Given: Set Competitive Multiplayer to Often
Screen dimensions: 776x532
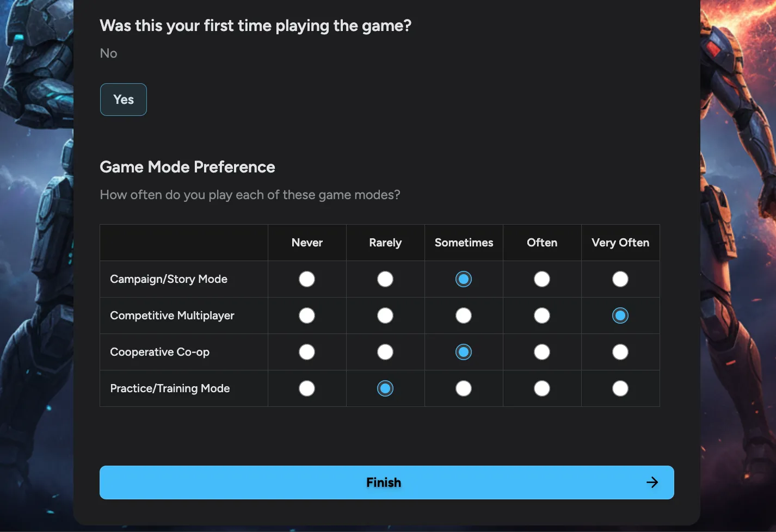Looking at the screenshot, I should tap(542, 316).
